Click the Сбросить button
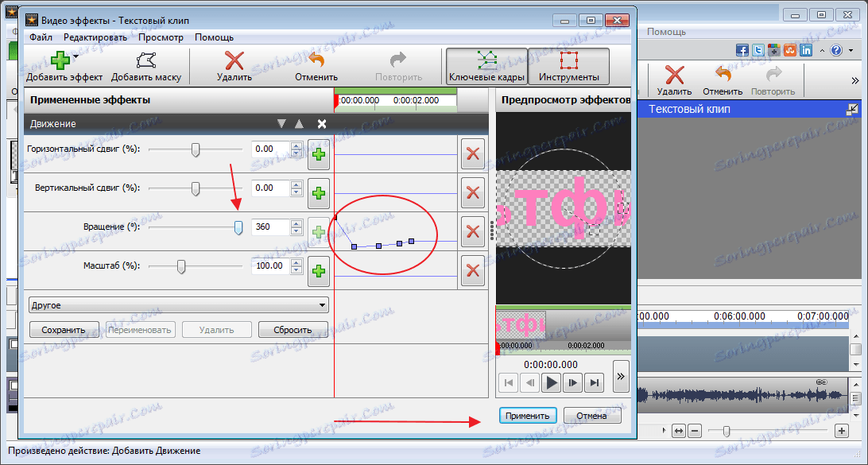 [x=293, y=330]
